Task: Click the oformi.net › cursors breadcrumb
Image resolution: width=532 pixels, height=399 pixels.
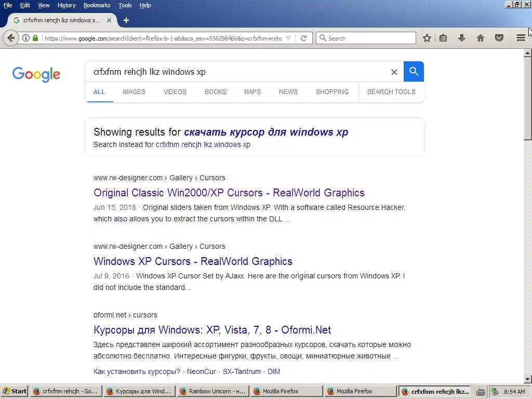Action: [x=125, y=315]
